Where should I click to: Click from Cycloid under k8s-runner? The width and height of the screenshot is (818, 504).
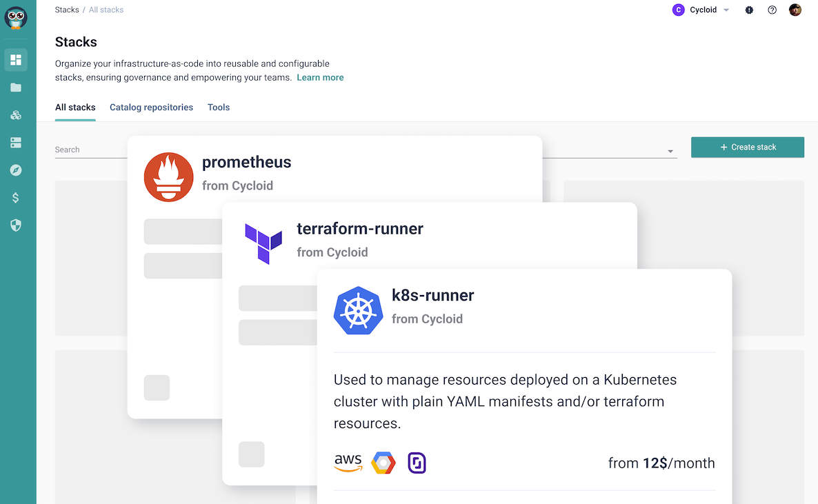click(427, 319)
